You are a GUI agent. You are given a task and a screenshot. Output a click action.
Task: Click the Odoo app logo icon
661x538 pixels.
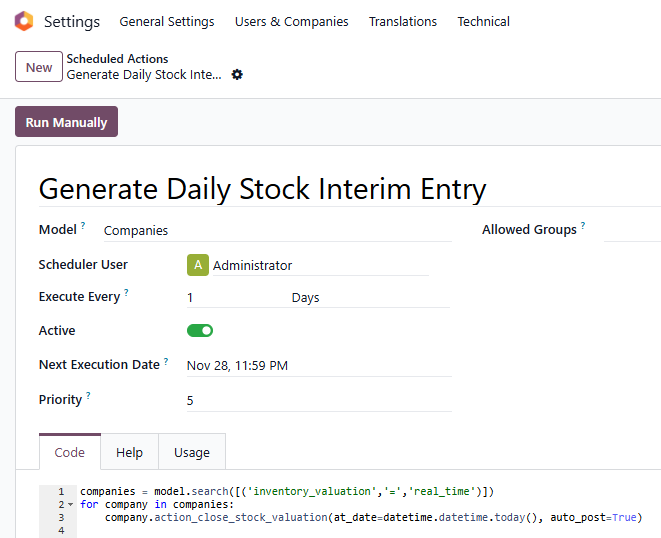24,22
